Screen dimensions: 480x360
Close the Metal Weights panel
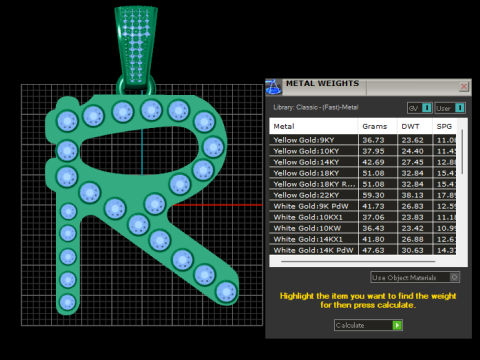pos(464,87)
